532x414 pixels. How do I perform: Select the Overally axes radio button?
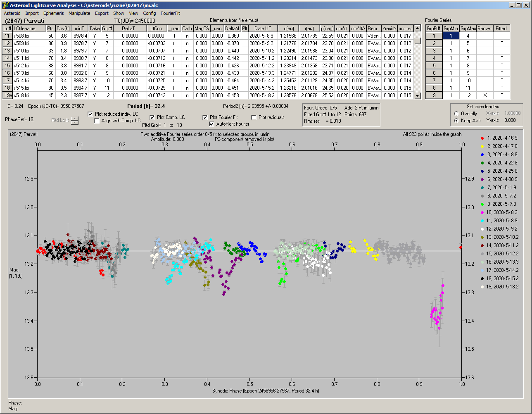coord(456,114)
